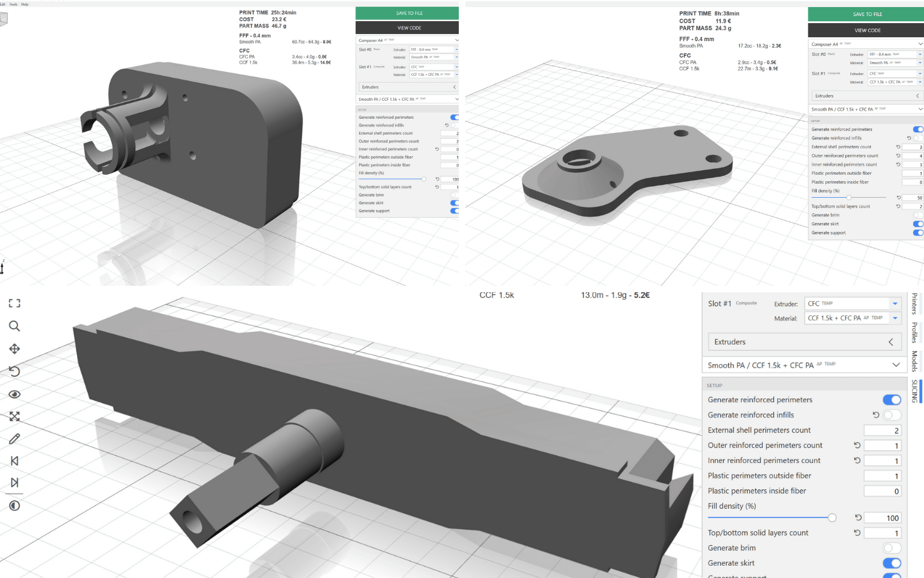The image size is (924, 578).
Task: Reset Inner reinforced perimeters count in 25h:24min panel
Action: [x=437, y=149]
